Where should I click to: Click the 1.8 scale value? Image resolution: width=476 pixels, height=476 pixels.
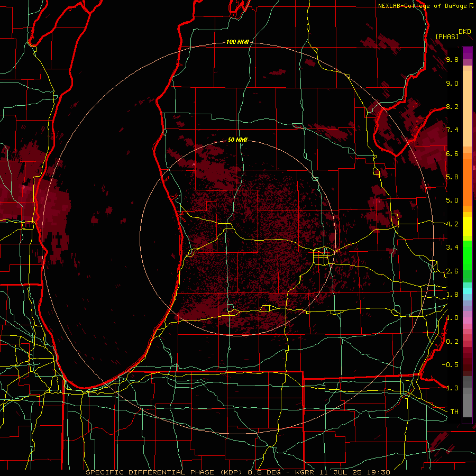tap(452, 295)
